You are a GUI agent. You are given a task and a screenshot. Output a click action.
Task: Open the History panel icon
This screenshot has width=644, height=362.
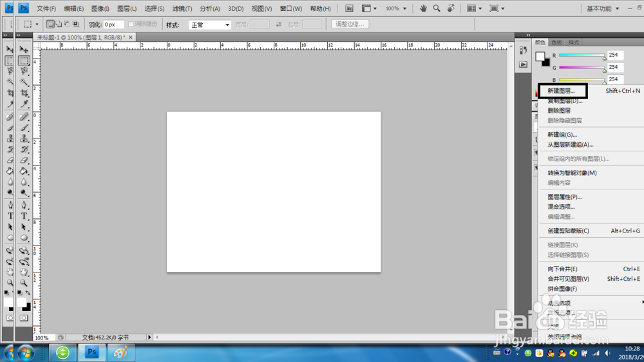pyautogui.click(x=523, y=50)
